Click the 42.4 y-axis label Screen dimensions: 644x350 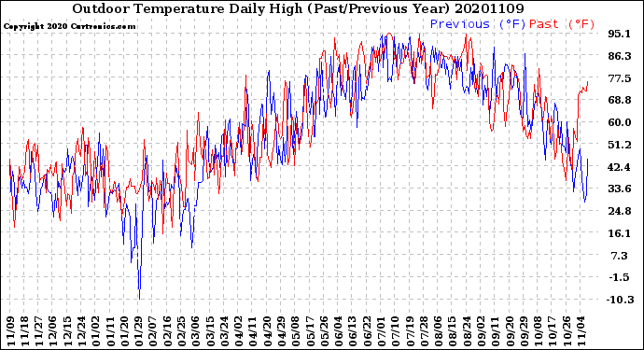pos(619,167)
